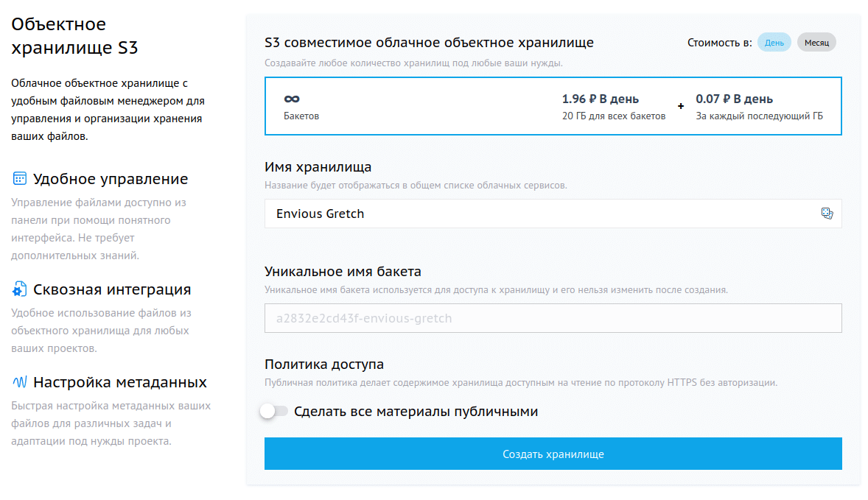This screenshot has height=500, width=868.
Task: Click the "Сквозная интеграция" heading
Action: coord(112,289)
